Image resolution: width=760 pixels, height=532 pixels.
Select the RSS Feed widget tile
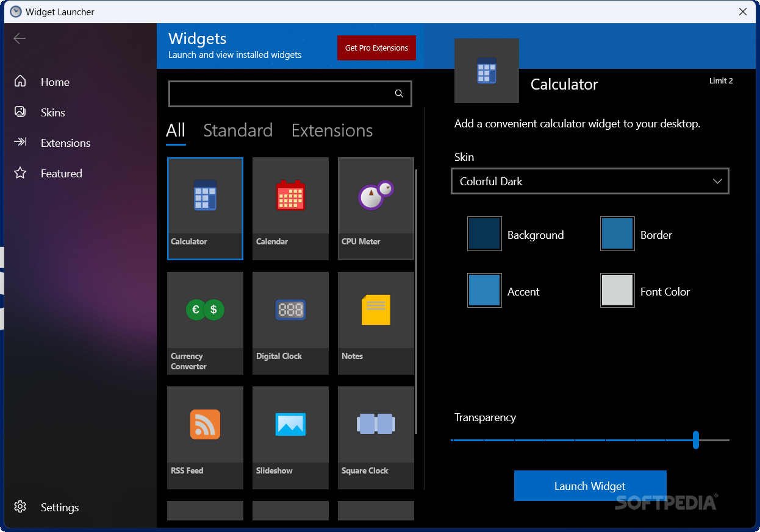click(205, 438)
